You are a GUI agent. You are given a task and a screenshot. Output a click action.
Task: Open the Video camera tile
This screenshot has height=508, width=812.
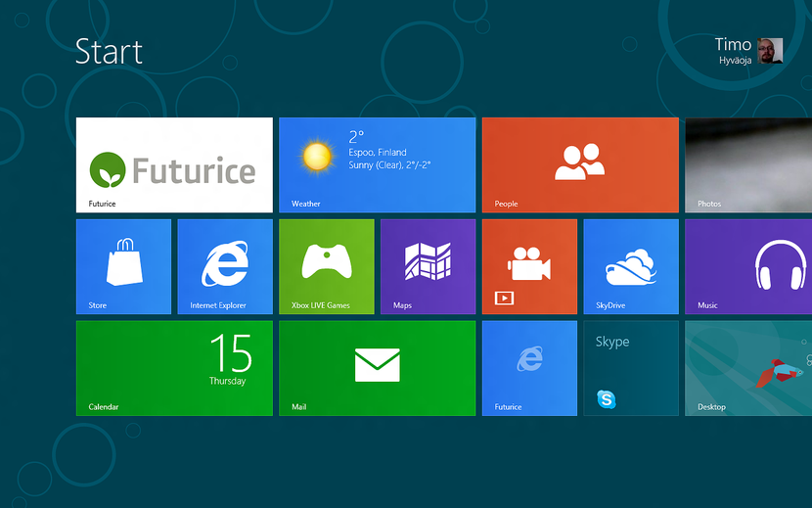[529, 266]
